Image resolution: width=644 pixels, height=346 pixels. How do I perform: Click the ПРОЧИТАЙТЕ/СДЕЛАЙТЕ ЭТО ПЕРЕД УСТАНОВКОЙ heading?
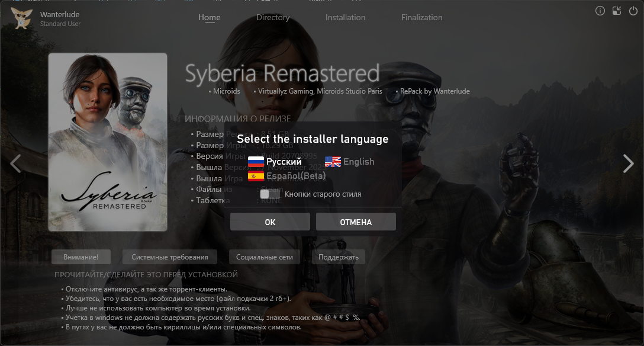click(x=146, y=274)
